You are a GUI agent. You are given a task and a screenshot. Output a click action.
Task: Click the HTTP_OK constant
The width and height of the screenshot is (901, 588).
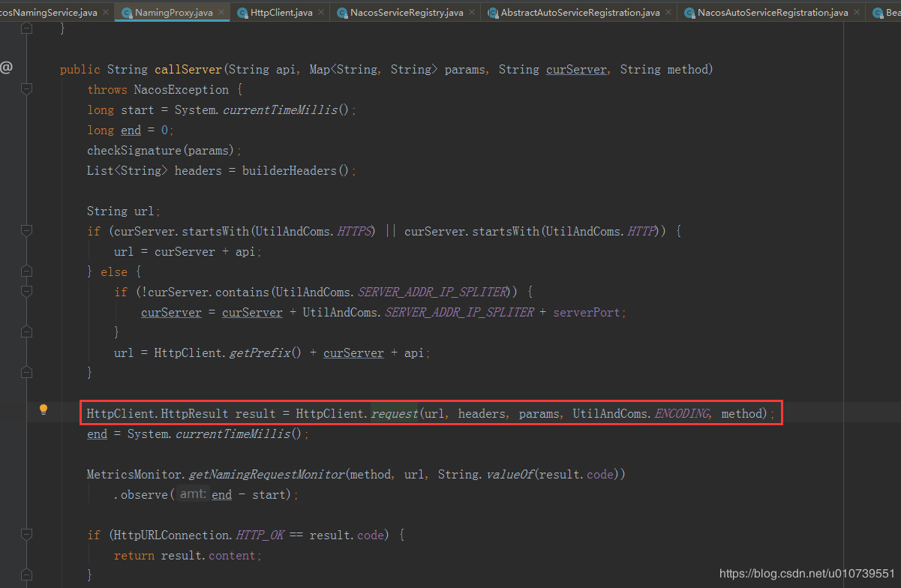[260, 535]
